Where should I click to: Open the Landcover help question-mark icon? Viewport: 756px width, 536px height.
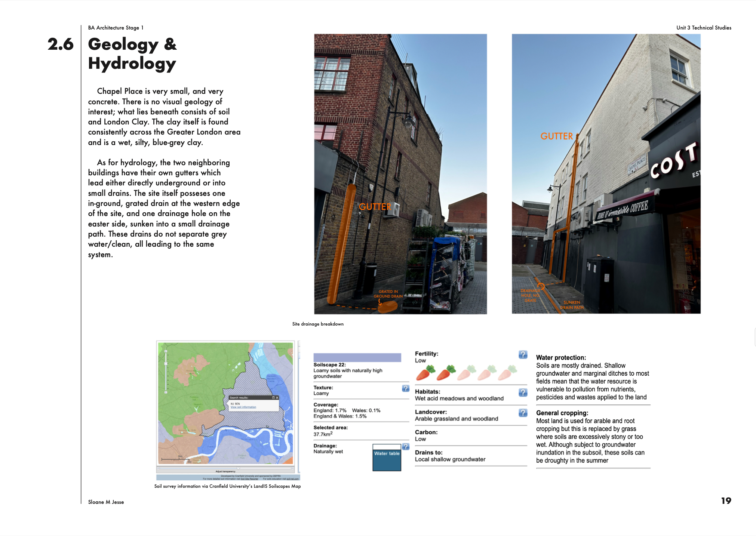(x=523, y=413)
